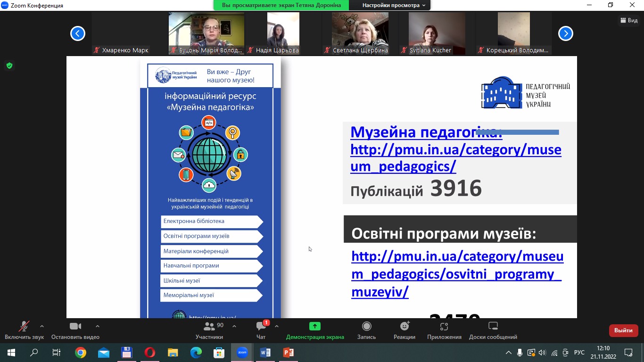The height and width of the screenshot is (362, 644).
Task: Open PowerPoint from the Windows taskbar
Action: [x=288, y=352]
